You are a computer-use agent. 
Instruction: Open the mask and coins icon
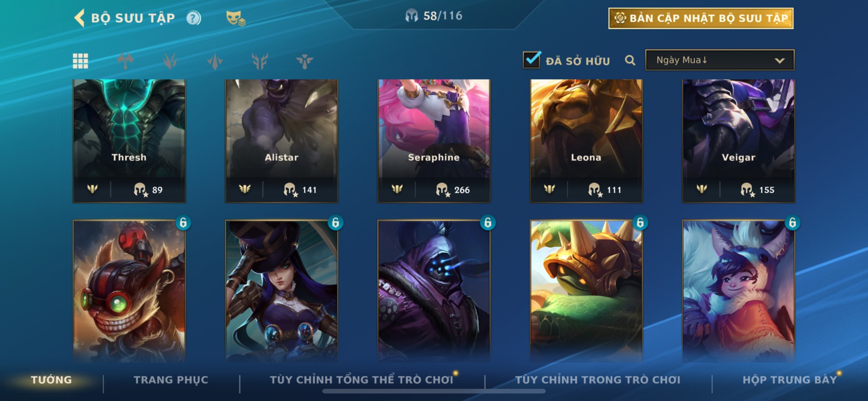click(x=235, y=18)
